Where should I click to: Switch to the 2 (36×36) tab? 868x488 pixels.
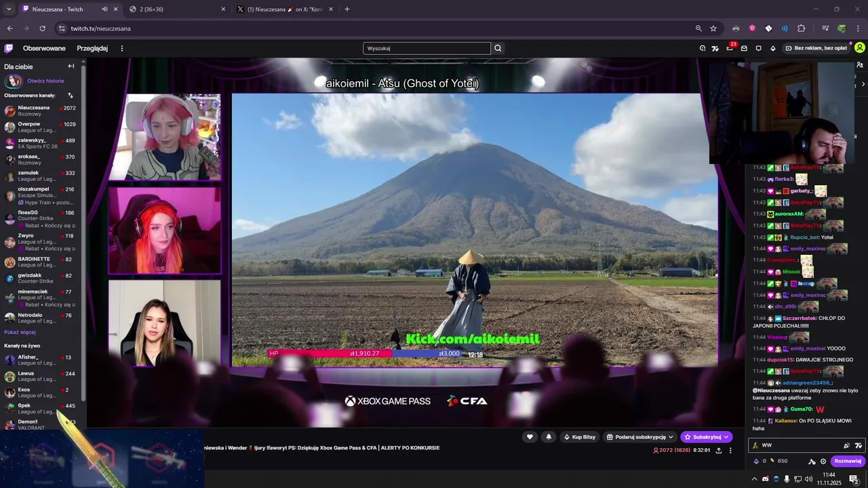click(178, 9)
